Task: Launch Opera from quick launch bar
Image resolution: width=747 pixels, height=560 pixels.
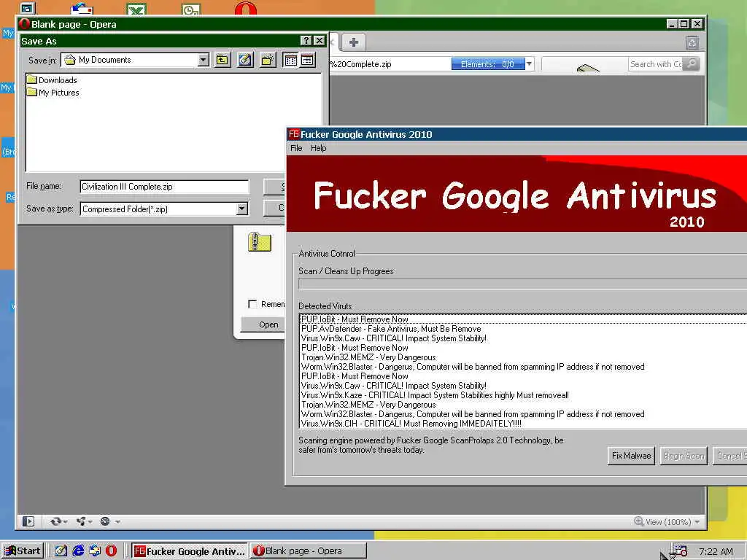Action: tap(111, 551)
